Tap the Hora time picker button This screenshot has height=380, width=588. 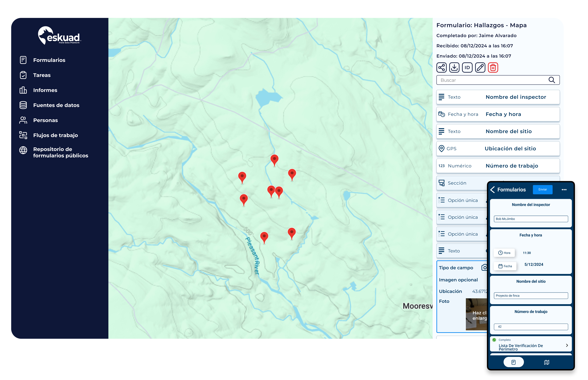pyautogui.click(x=504, y=253)
